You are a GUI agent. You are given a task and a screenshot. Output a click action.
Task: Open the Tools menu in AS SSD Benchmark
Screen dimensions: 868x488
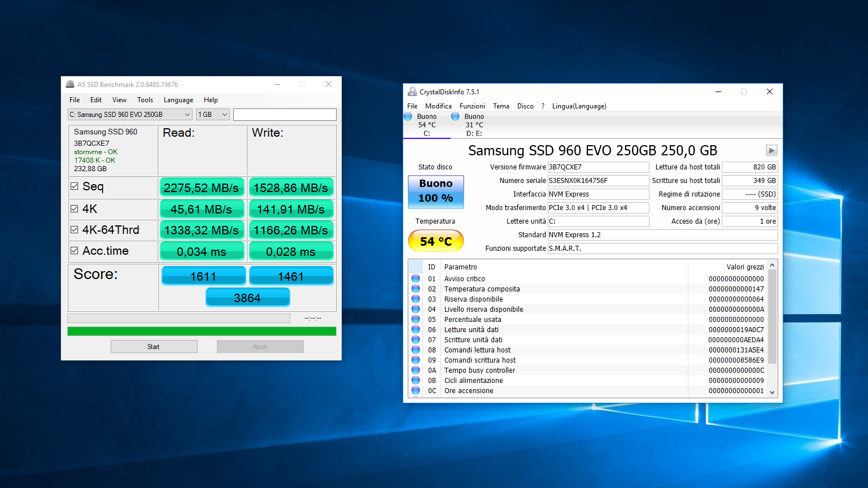(145, 100)
